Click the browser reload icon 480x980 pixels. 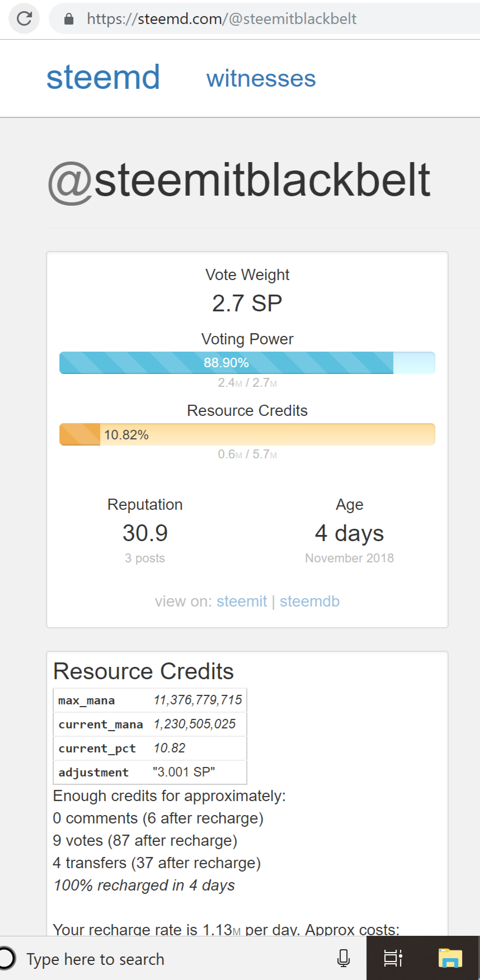point(24,18)
